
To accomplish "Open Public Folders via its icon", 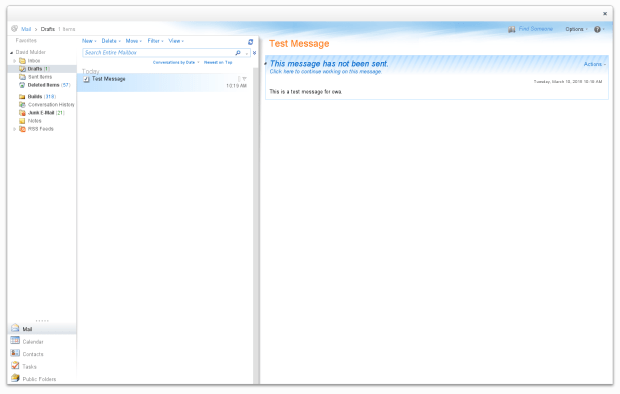I will (15, 378).
